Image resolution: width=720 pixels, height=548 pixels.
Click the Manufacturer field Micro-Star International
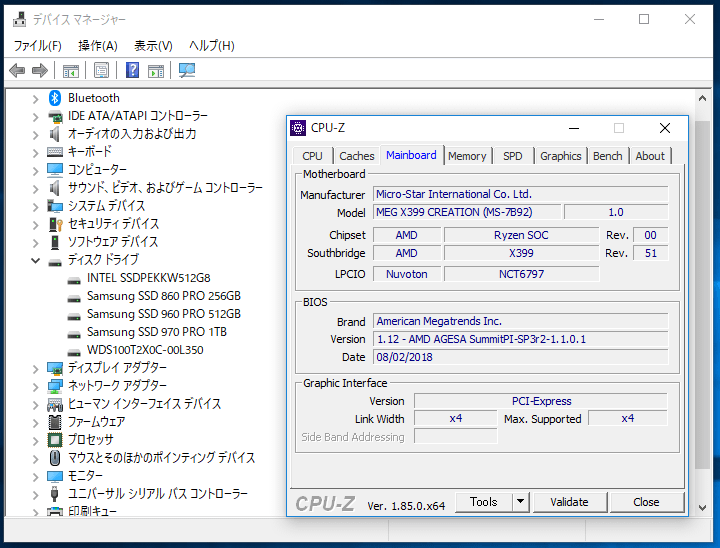pos(520,194)
